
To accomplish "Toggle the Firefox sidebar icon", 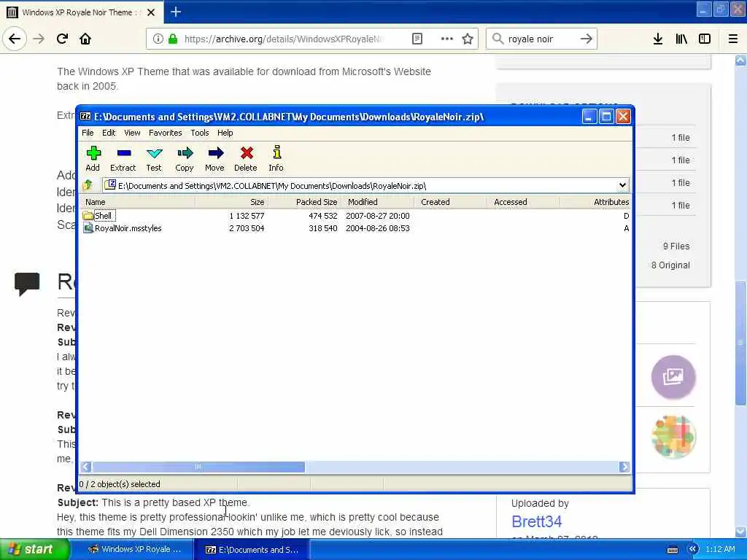I will [705, 39].
